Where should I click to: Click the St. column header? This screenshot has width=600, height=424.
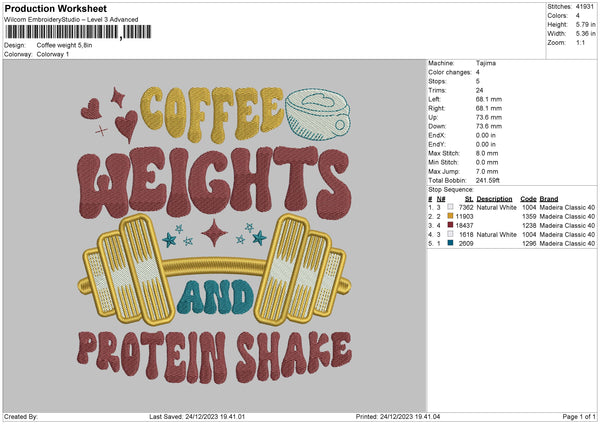[x=468, y=198]
